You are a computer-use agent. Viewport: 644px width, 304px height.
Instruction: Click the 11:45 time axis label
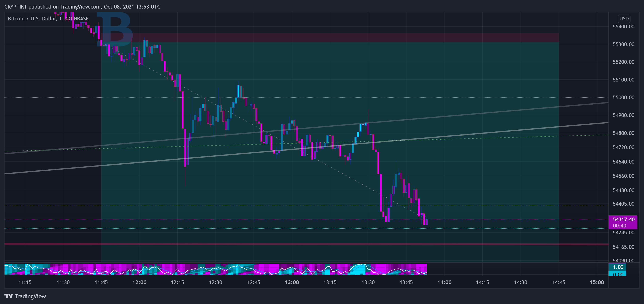(x=101, y=282)
